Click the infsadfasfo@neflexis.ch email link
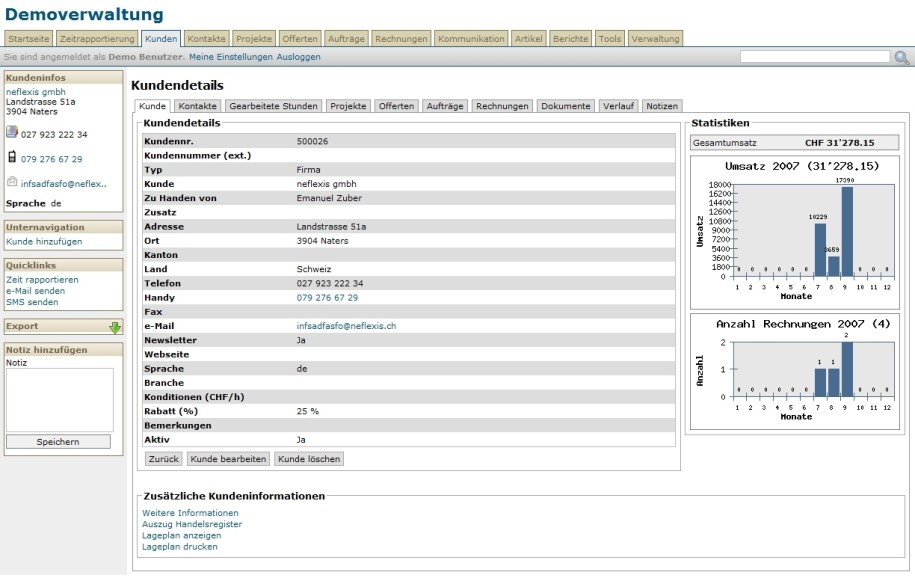The height and width of the screenshot is (578, 915). (x=346, y=326)
